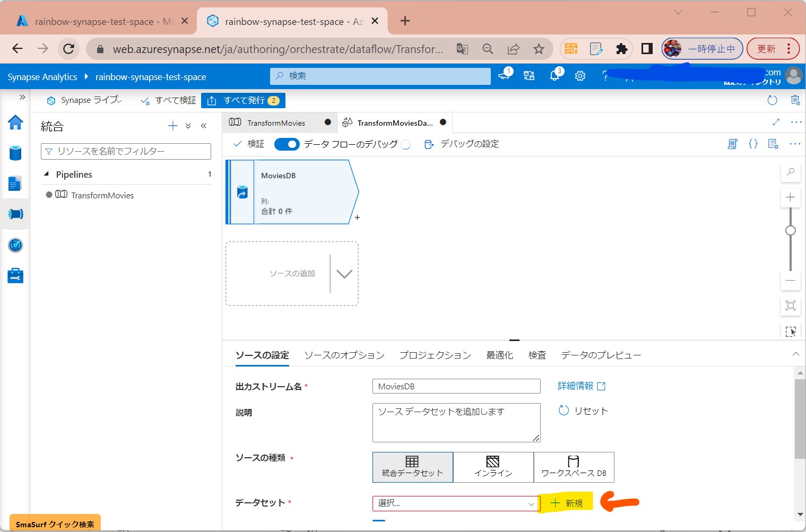Open the Monitor hub gauge icon
This screenshot has width=806, height=532.
(x=15, y=245)
